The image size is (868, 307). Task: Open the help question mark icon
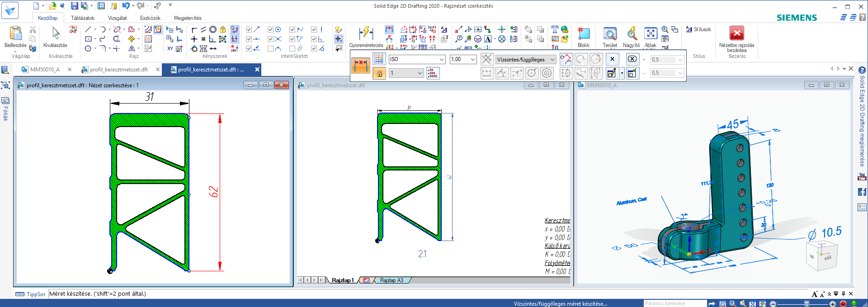pos(862,17)
